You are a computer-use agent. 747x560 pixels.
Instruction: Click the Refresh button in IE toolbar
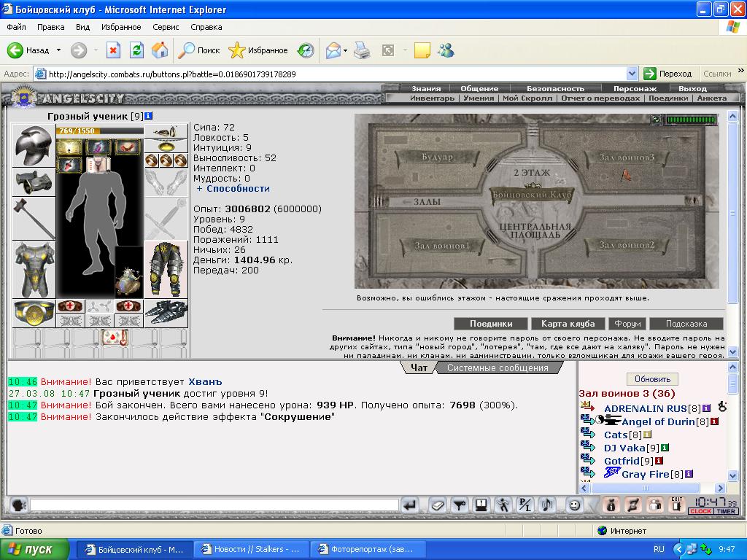click(136, 50)
